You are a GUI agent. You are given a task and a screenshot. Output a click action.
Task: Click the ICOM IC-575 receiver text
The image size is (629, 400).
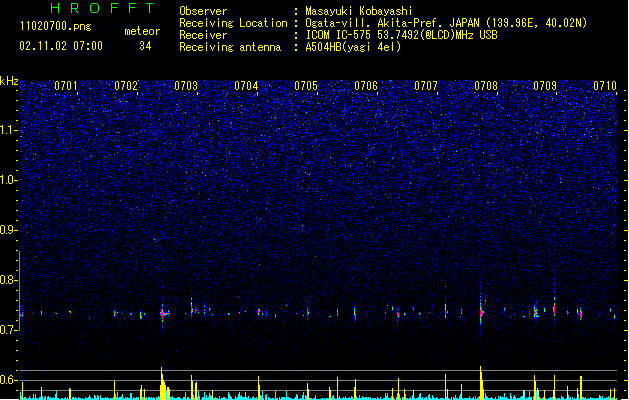click(401, 35)
